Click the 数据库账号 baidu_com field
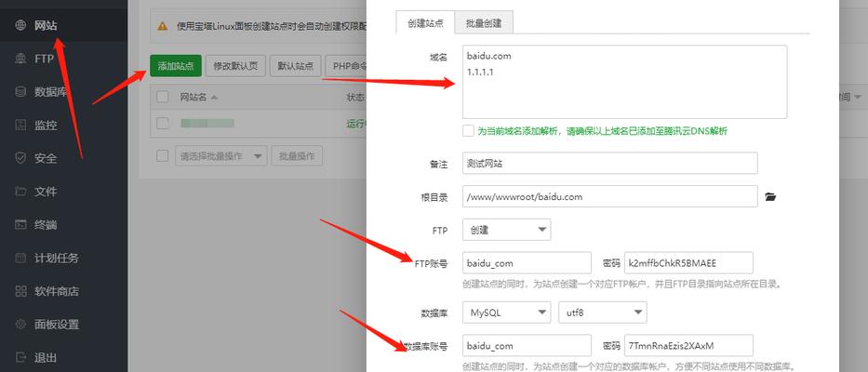Image resolution: width=868 pixels, height=372 pixels. point(527,345)
